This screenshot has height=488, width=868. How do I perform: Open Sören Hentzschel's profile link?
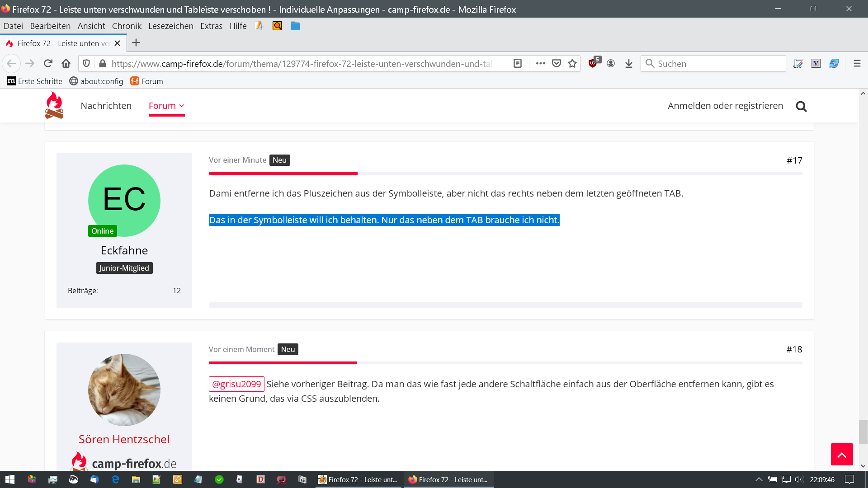tap(124, 439)
